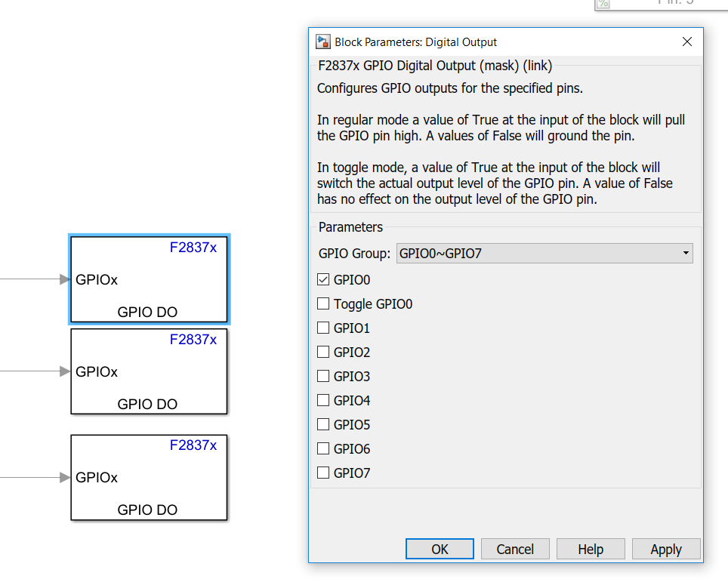
Task: Click the 'GPIO Group:' label
Action: 354,254
